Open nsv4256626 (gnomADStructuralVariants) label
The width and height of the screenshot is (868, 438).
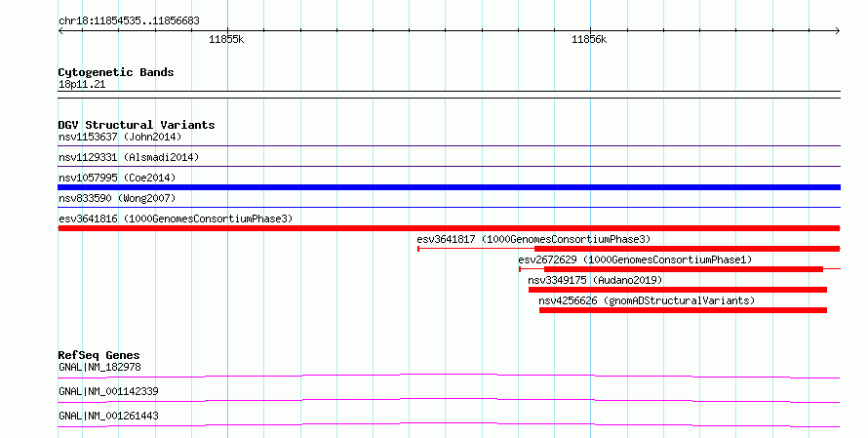647,300
